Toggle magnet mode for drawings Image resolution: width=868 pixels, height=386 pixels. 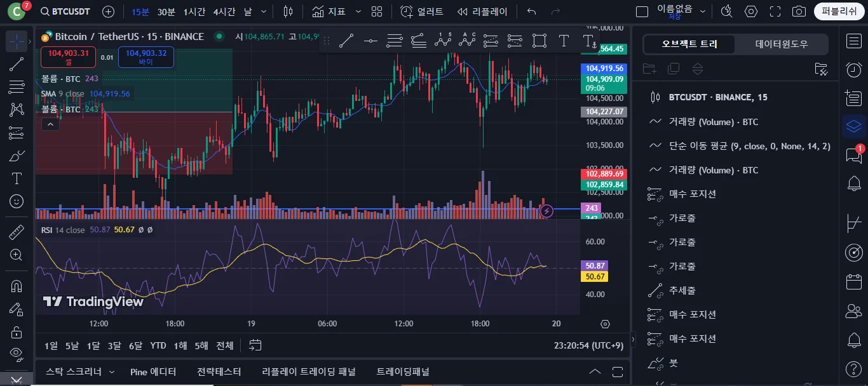coord(17,286)
